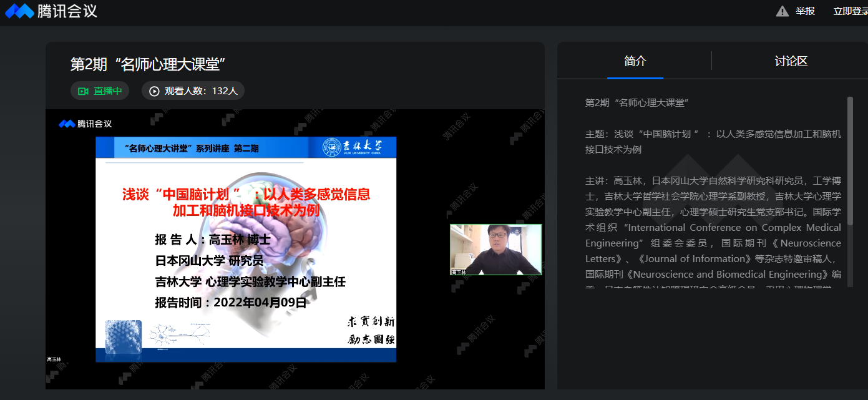The height and width of the screenshot is (400, 868).
Task: Click the red slide title about 中国脑计划
Action: 246,202
